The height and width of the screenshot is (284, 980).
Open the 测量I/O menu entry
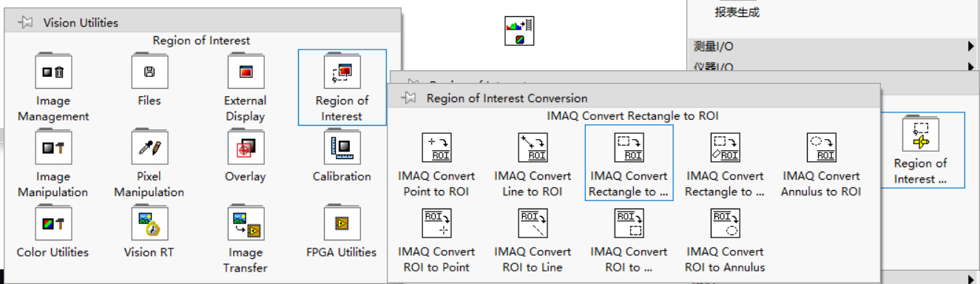(x=834, y=47)
